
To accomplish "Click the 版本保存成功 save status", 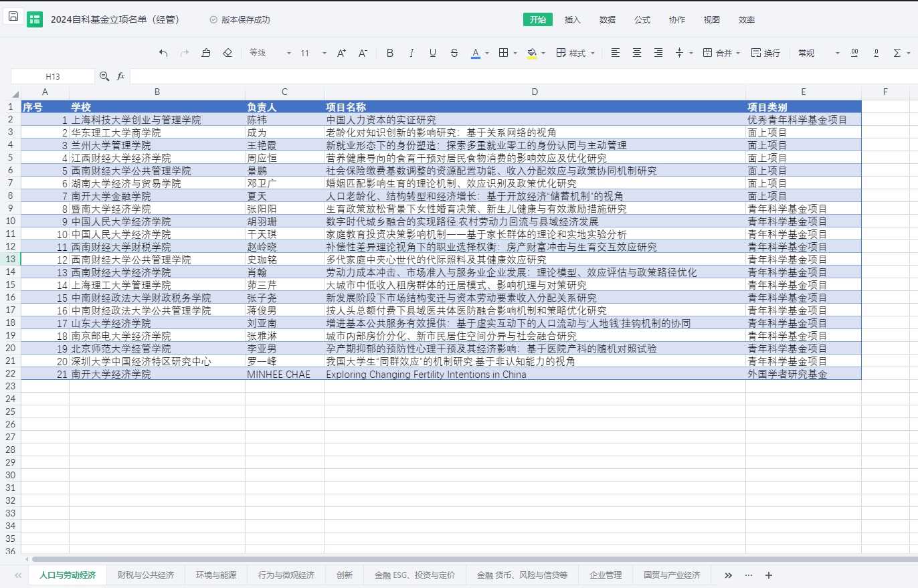I will 240,19.
